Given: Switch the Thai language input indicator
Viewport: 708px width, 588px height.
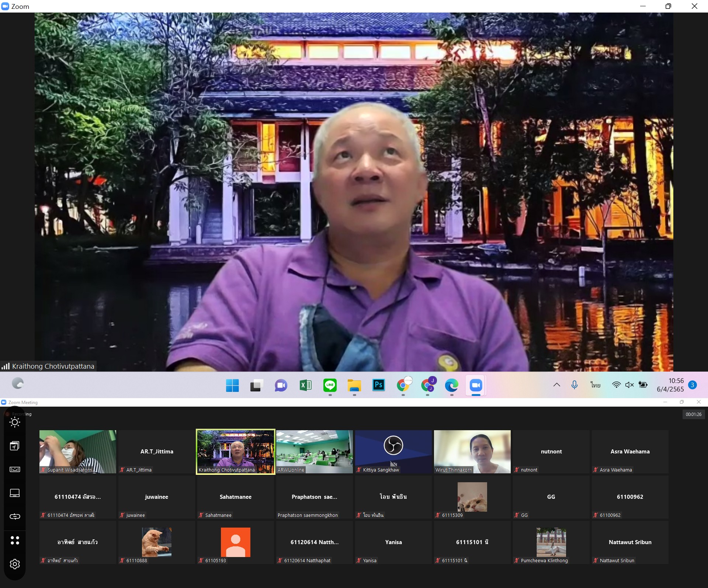Looking at the screenshot, I should coord(595,385).
